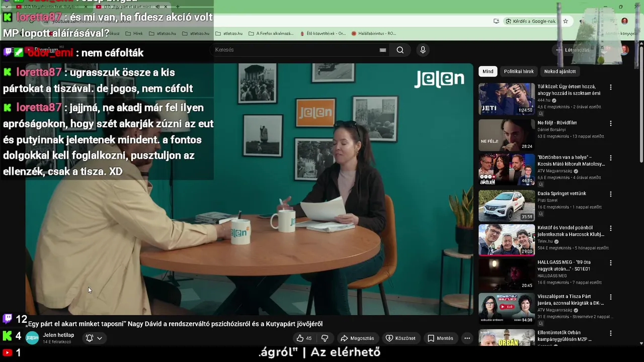
Task: Click Kérdés a Google-nak button
Action: 530,21
